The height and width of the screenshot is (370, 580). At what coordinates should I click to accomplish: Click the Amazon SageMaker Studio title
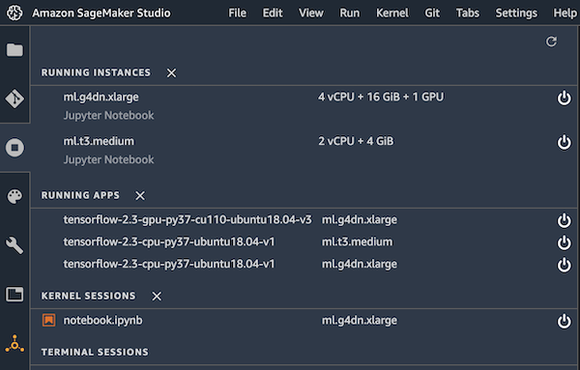click(101, 13)
